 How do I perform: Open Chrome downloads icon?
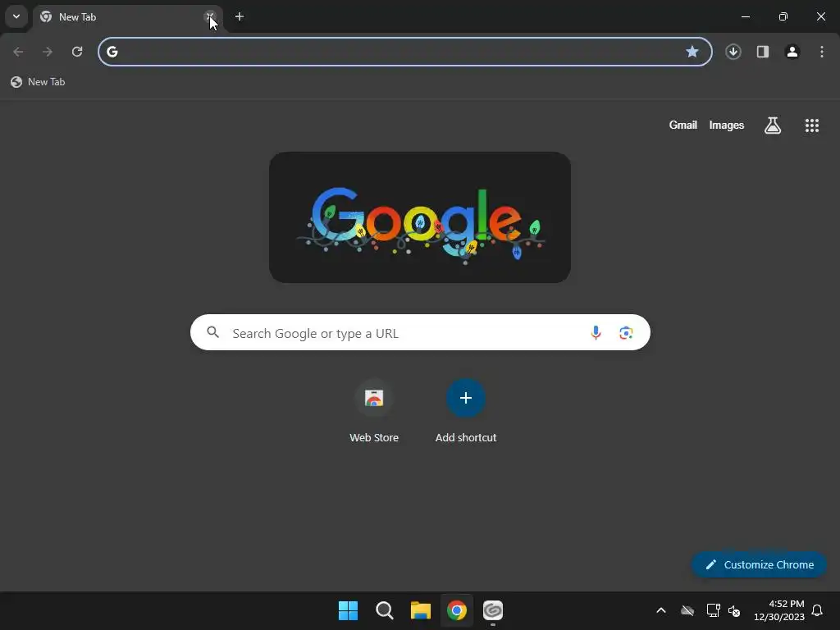[x=733, y=52]
